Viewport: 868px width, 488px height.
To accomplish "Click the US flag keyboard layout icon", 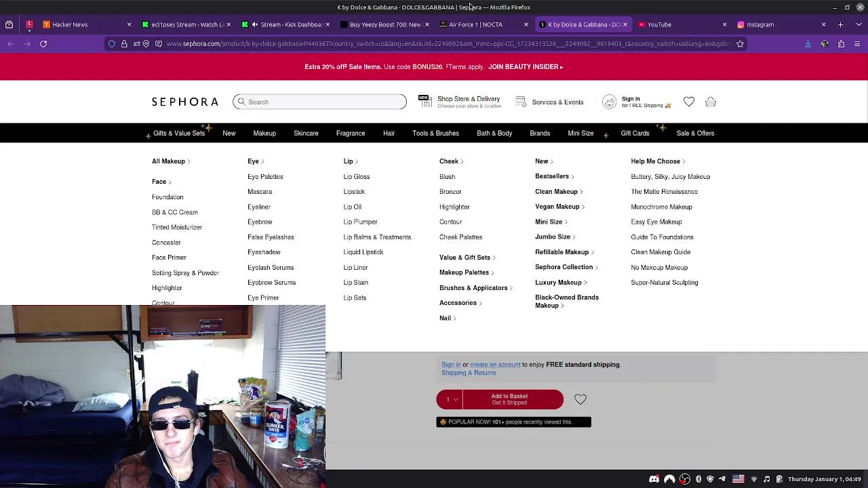I will (x=738, y=479).
